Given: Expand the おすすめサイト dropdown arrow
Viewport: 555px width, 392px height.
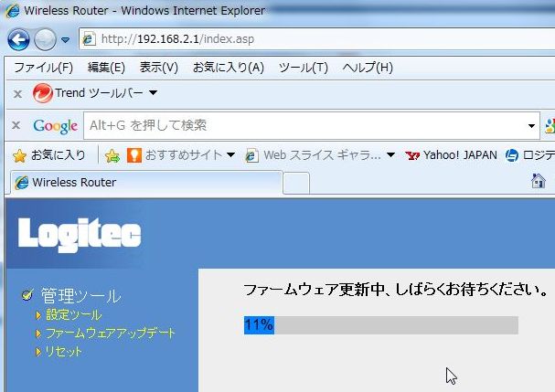Looking at the screenshot, I should [230, 154].
